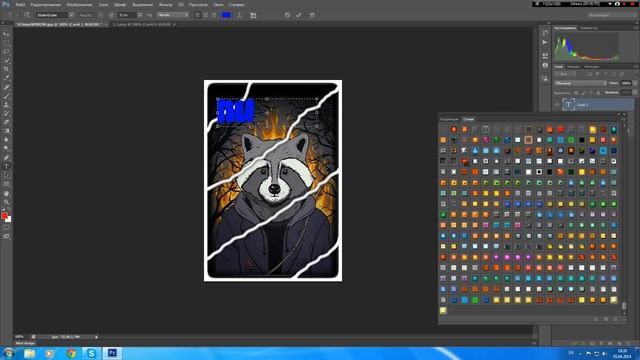Image resolution: width=640 pixels, height=360 pixels.
Task: Open the layer filter kind dropdown
Action: [566, 74]
